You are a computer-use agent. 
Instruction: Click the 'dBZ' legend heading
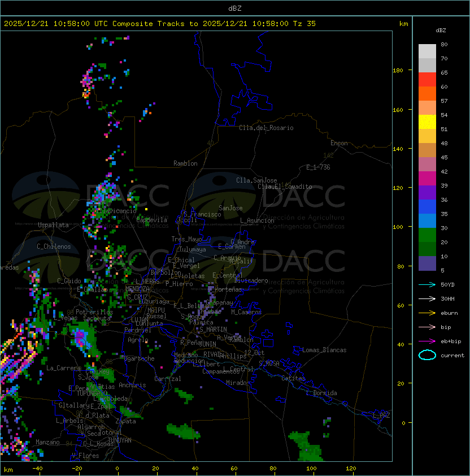pyautogui.click(x=441, y=31)
